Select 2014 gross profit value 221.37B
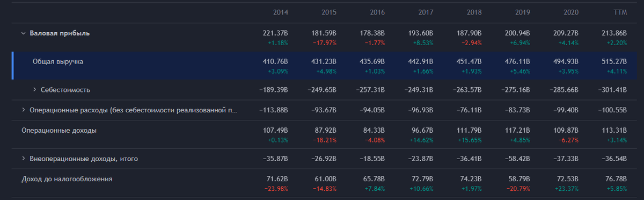 click(275, 33)
